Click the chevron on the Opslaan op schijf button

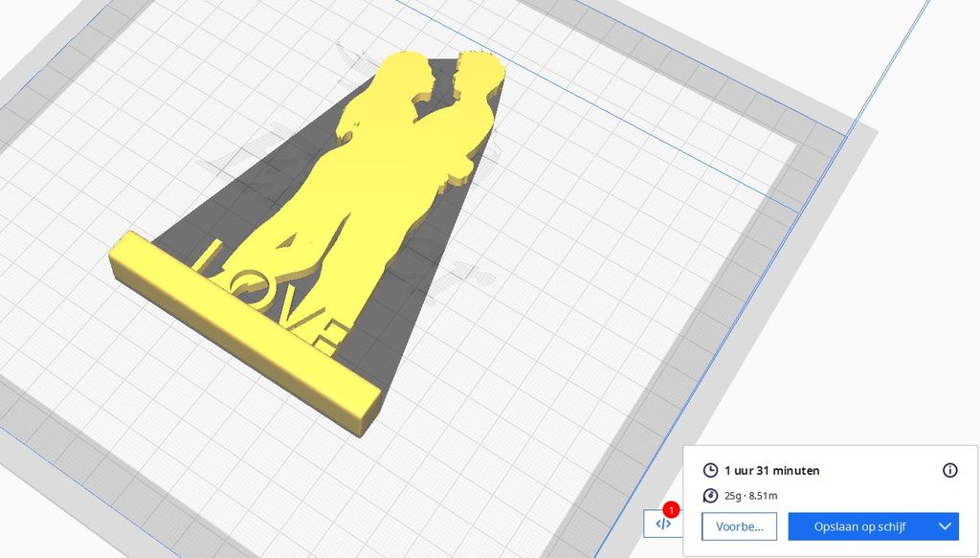coord(944,526)
